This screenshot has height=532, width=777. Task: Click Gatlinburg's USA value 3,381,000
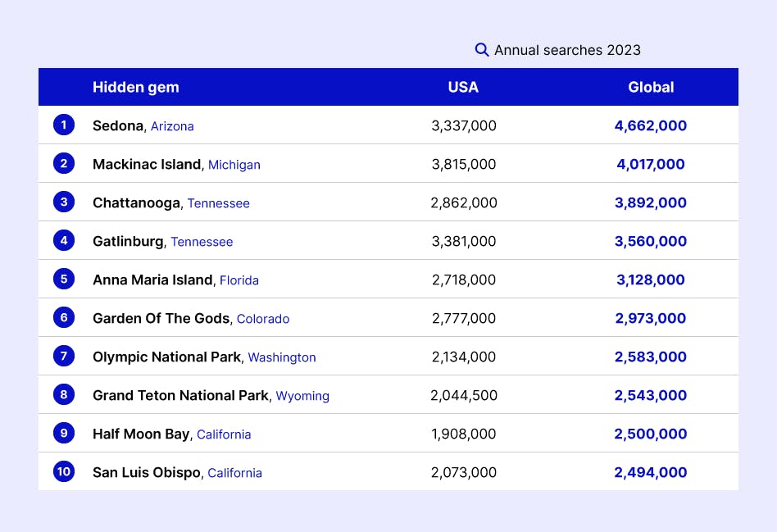pyautogui.click(x=464, y=241)
